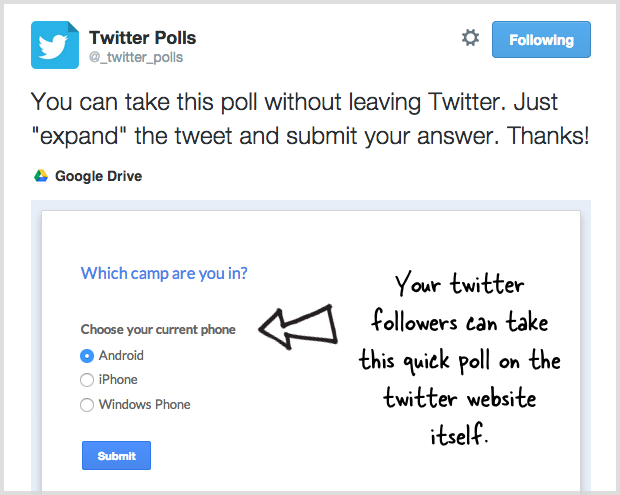Click the Google Drive logo icon
620x495 pixels.
pos(41,176)
